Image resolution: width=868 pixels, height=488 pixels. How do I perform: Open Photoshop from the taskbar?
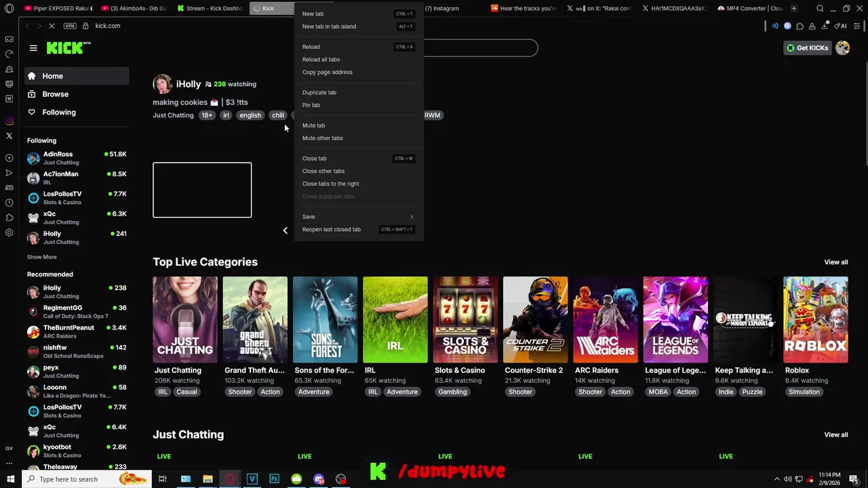tap(274, 479)
